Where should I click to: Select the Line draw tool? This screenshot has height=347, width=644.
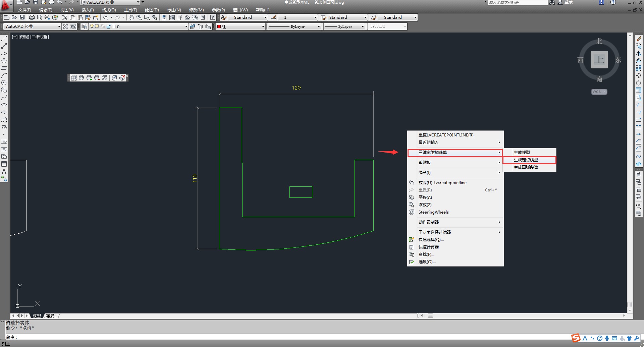pos(4,39)
